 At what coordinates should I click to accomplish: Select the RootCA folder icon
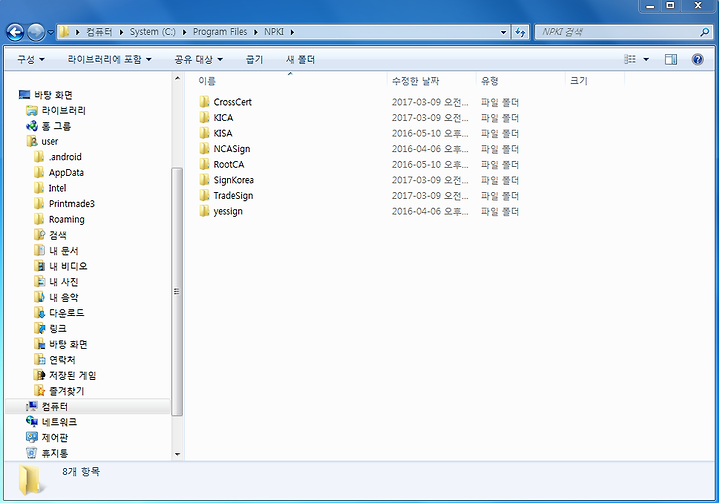coord(204,164)
